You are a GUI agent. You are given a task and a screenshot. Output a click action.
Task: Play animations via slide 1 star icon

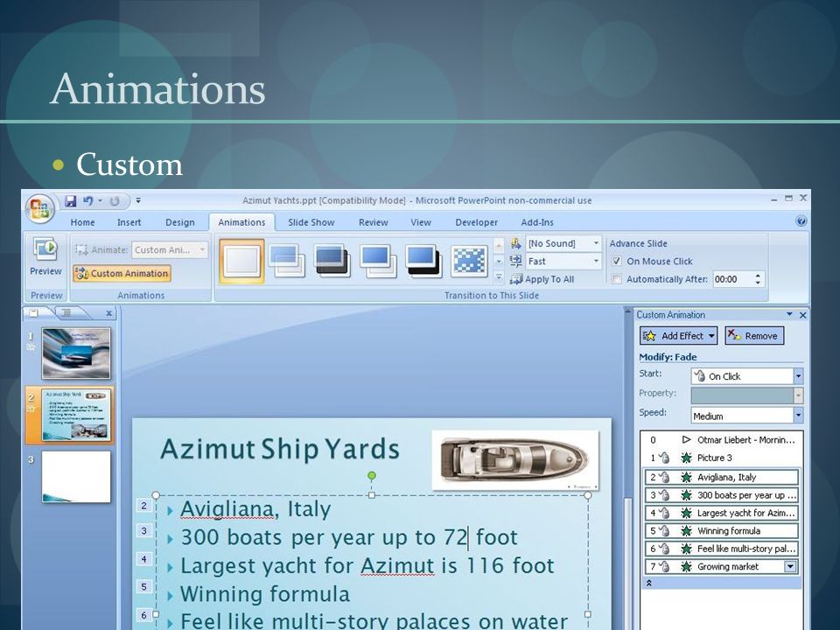[x=31, y=347]
